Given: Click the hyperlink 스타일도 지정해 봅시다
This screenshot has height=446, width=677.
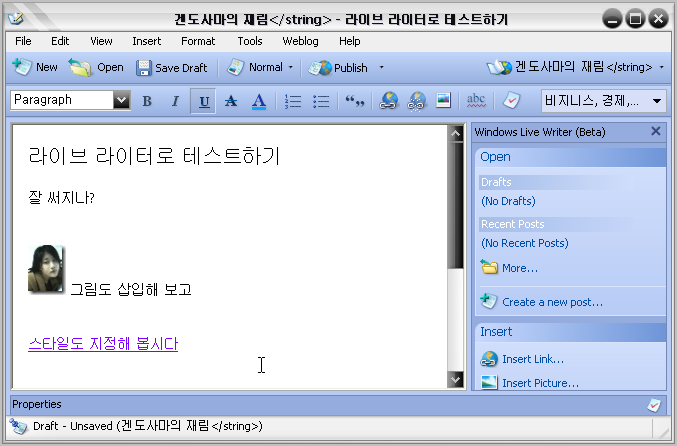Looking at the screenshot, I should (103, 344).
